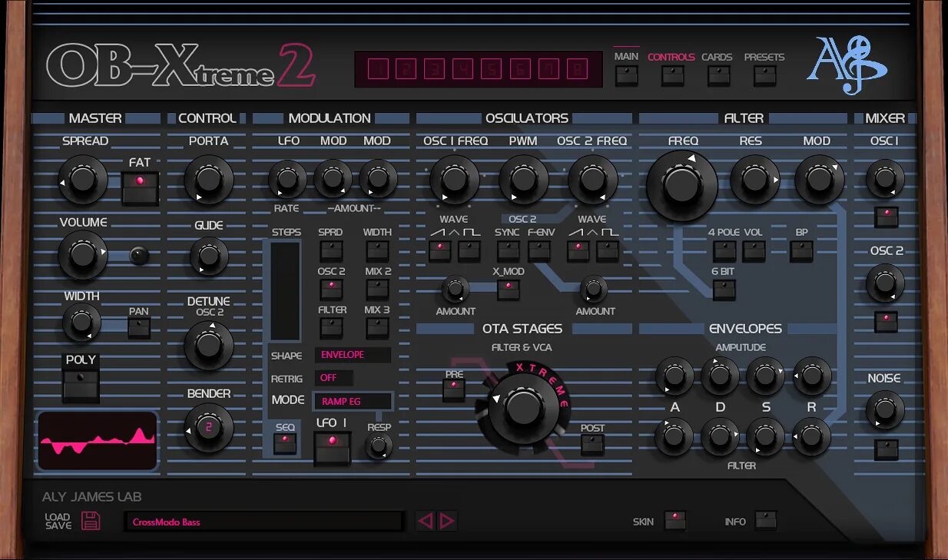Toggle the LFO 1 button
This screenshot has width=948, height=560.
(332, 448)
